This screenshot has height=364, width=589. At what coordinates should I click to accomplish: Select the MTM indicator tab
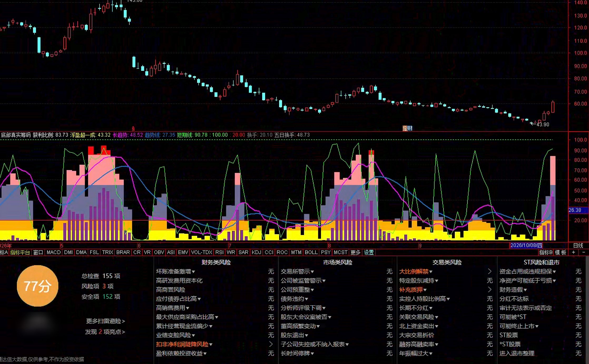coord(296,252)
